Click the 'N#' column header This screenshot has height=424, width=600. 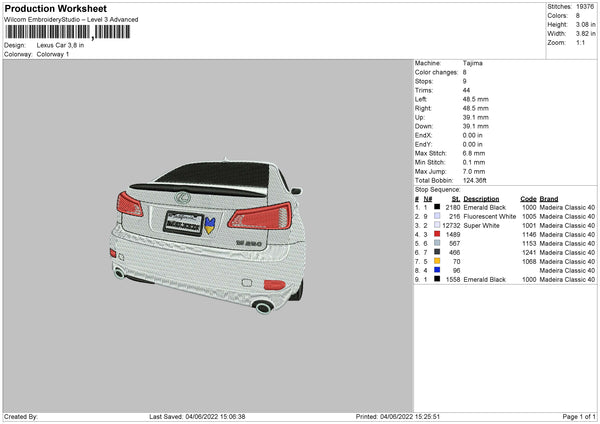pos(427,199)
